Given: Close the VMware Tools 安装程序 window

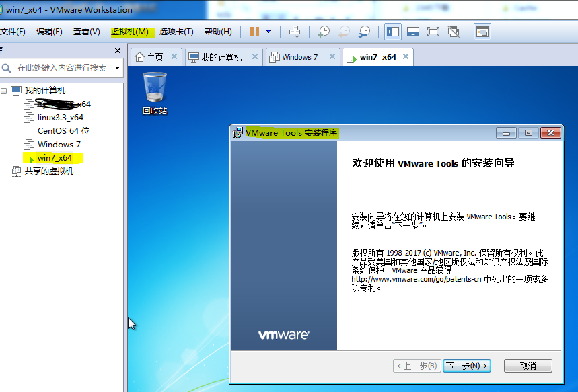Looking at the screenshot, I should [x=550, y=132].
